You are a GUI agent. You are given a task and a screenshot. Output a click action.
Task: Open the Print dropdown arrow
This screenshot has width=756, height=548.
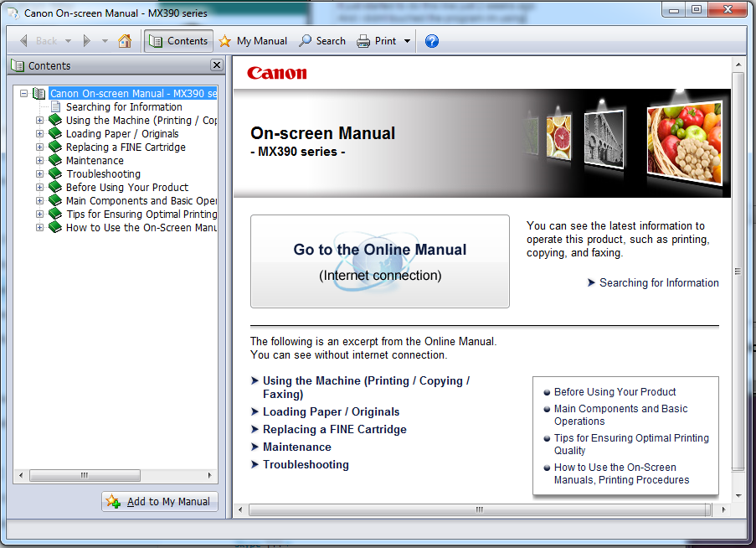408,41
